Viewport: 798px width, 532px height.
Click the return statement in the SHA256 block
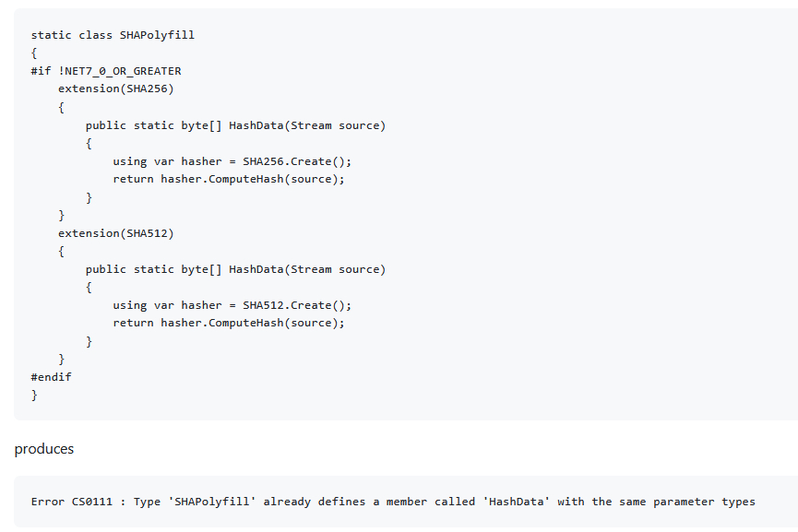[x=229, y=179]
